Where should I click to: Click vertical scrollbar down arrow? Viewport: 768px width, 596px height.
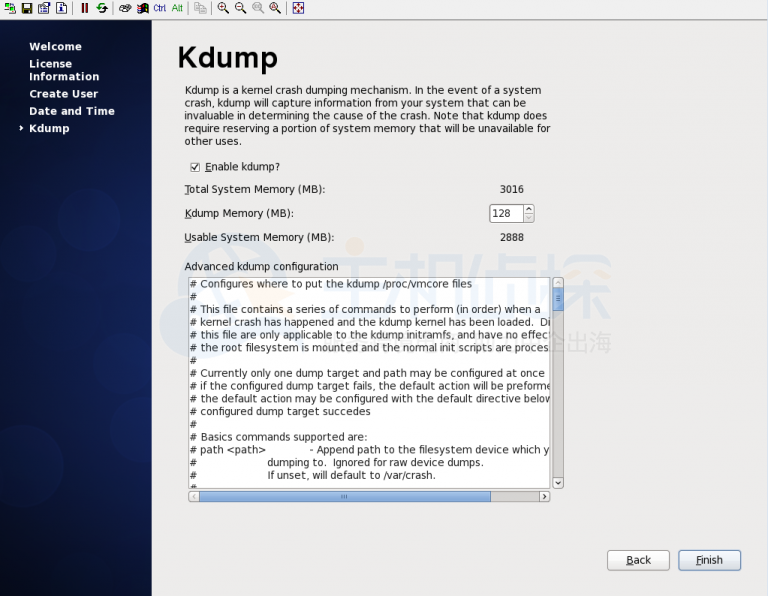click(558, 483)
